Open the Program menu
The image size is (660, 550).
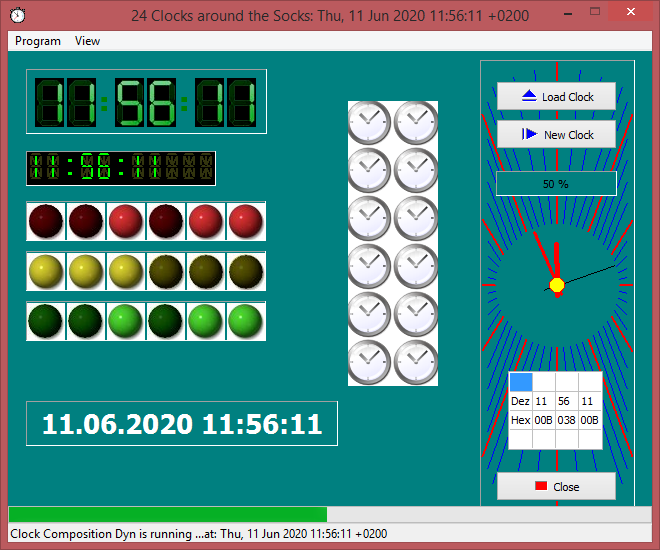[x=38, y=41]
